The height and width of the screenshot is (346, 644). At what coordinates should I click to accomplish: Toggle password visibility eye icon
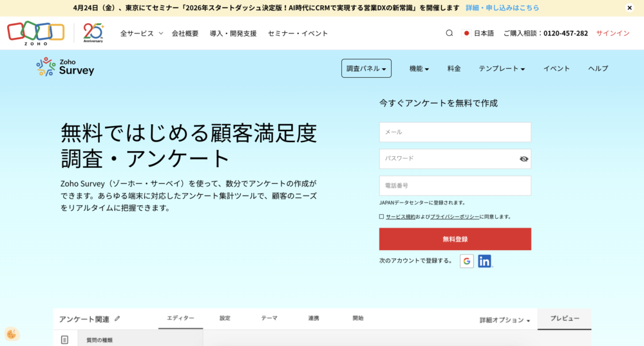[x=524, y=159]
